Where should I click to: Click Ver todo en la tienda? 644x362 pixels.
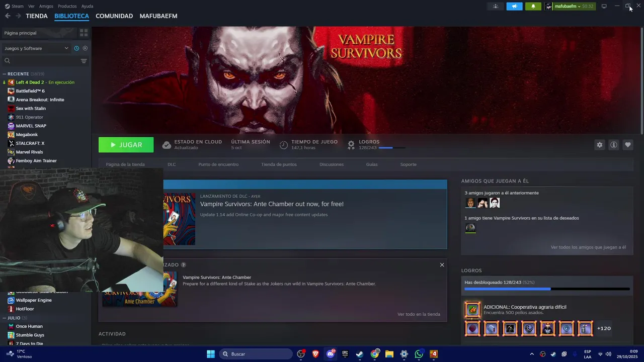pyautogui.click(x=419, y=314)
